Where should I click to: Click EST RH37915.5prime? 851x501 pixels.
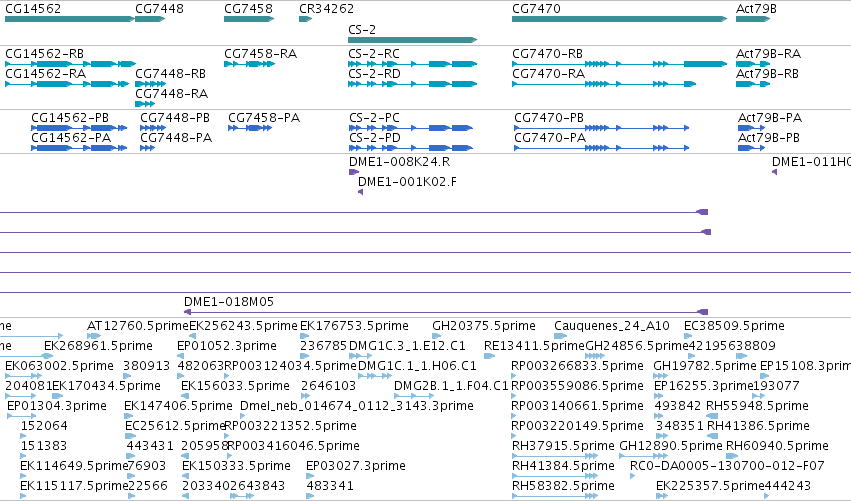point(555,456)
